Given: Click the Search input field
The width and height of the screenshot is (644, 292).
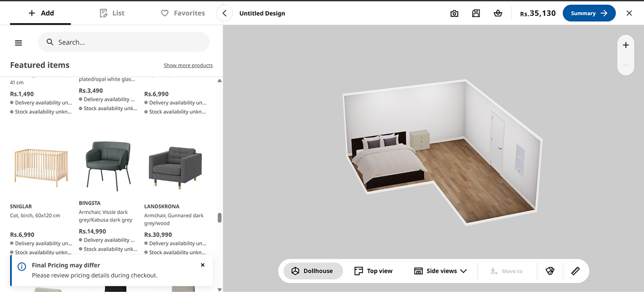Looking at the screenshot, I should (124, 42).
